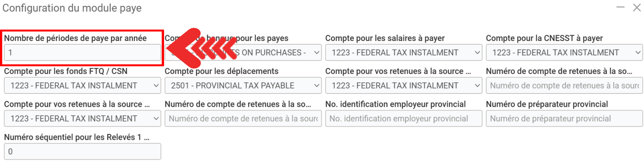
Task: Click the retenues account number field under CNESST
Action: tap(564, 86)
